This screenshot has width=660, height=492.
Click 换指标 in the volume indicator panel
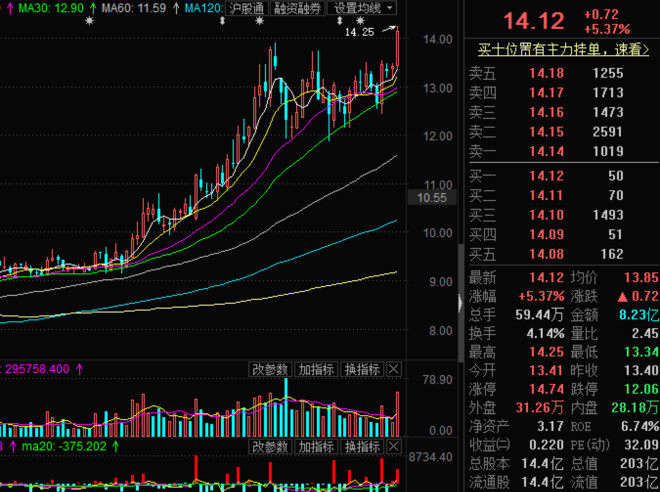pos(362,370)
